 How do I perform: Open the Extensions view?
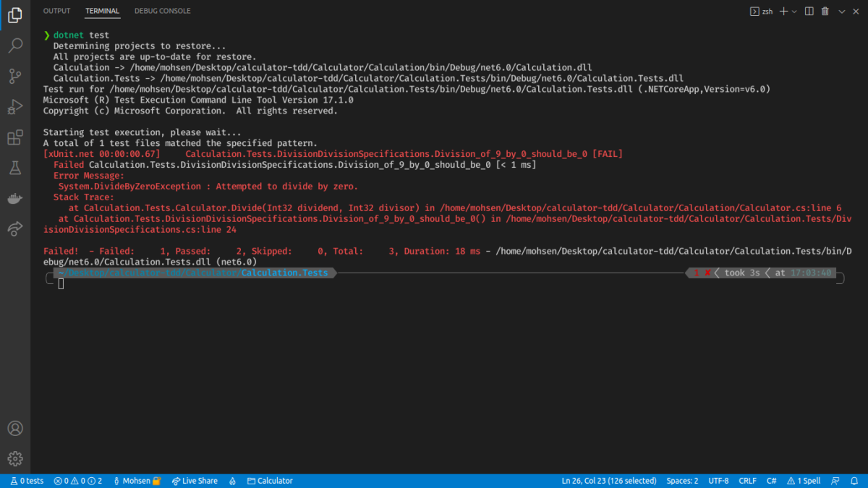pyautogui.click(x=14, y=137)
